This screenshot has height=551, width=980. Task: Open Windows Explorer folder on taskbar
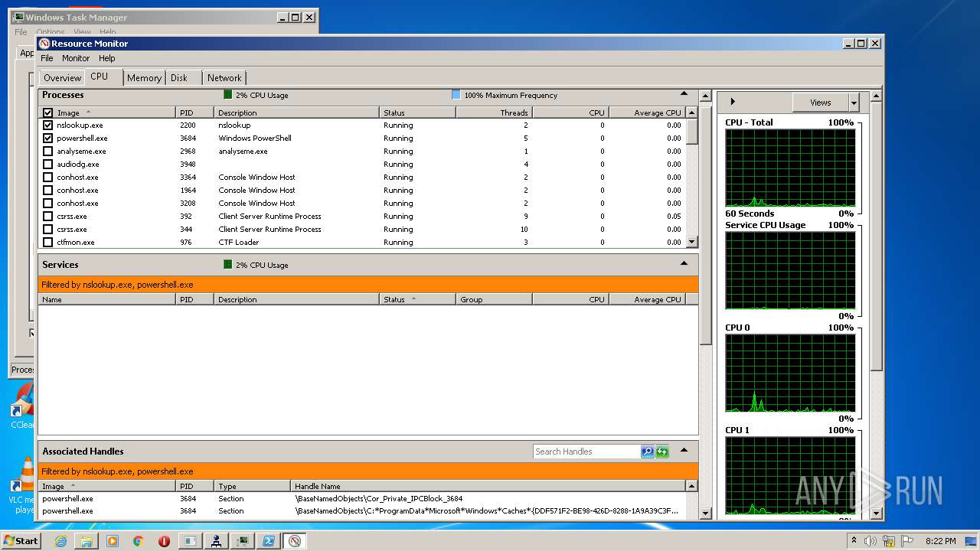click(x=87, y=541)
